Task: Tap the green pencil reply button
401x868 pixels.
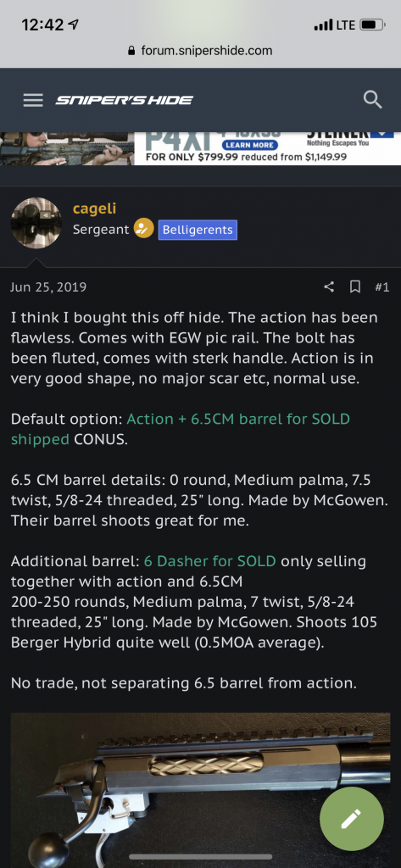Action: click(351, 819)
